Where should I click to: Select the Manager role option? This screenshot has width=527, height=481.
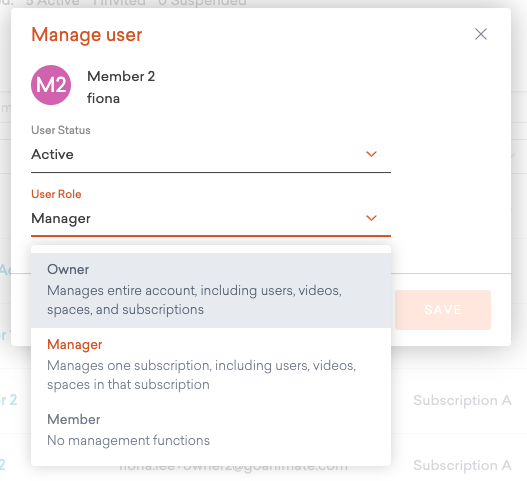[211, 365]
